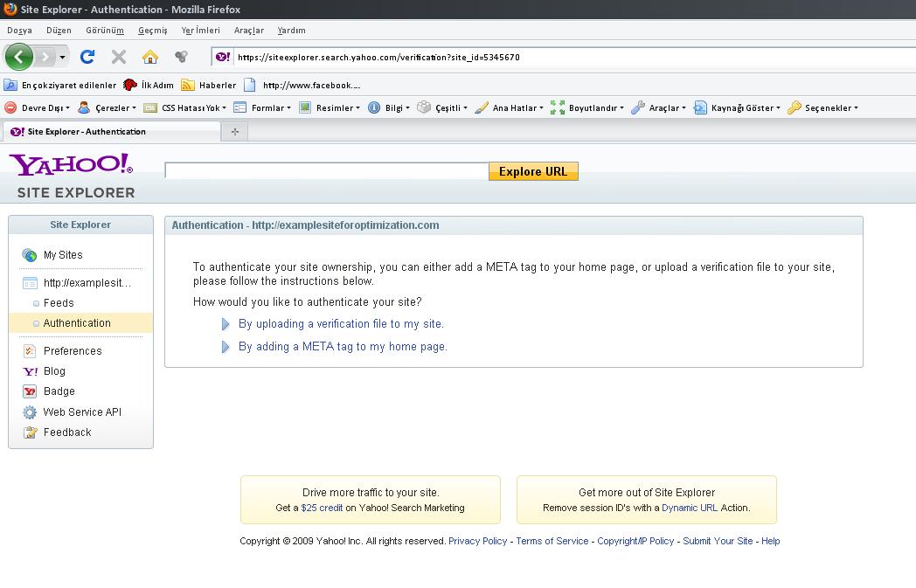Expand the Devre Dışı developer dropdown

coord(37,108)
